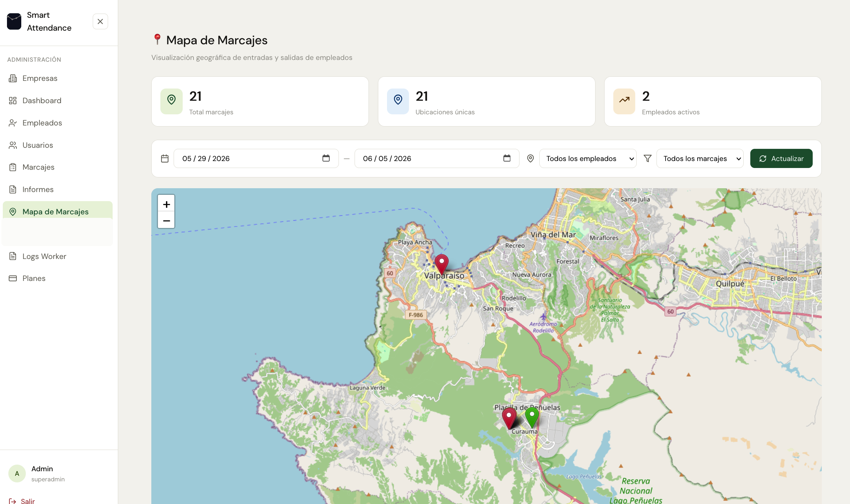Zoom out on the map
Screen dimensions: 850x504
tap(166, 220)
